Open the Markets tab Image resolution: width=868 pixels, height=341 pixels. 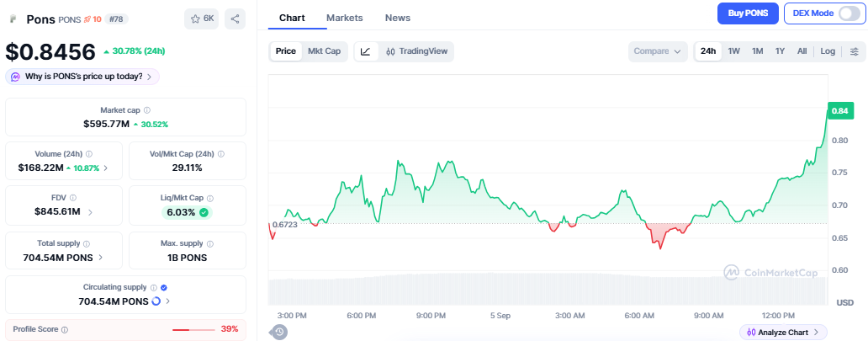click(x=344, y=18)
